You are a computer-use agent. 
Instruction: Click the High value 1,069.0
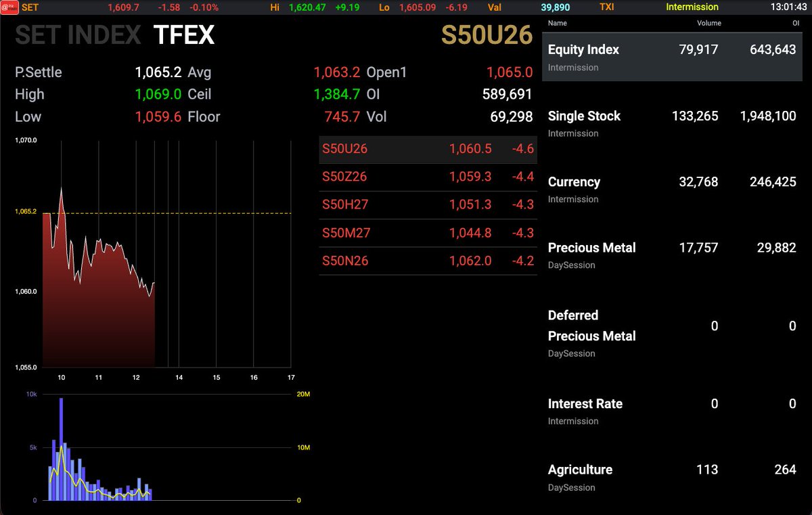158,94
